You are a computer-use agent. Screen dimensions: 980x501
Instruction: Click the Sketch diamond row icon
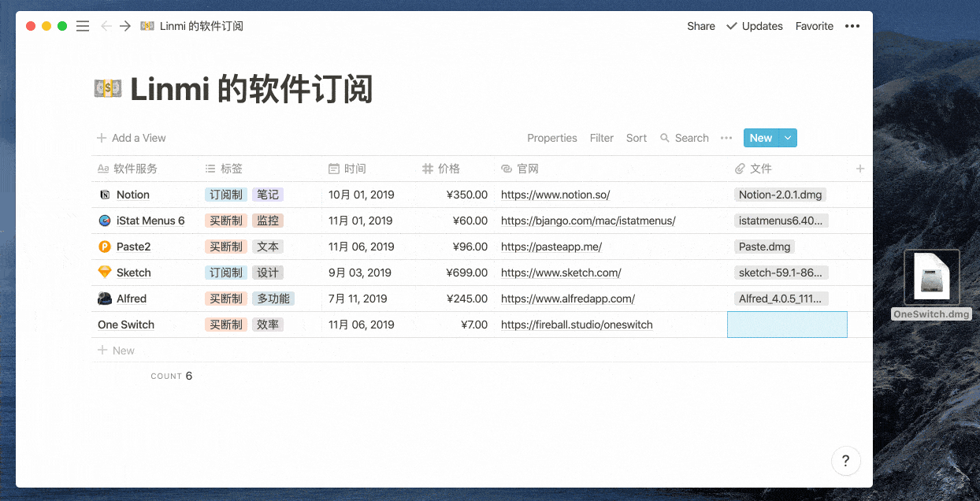pos(105,273)
